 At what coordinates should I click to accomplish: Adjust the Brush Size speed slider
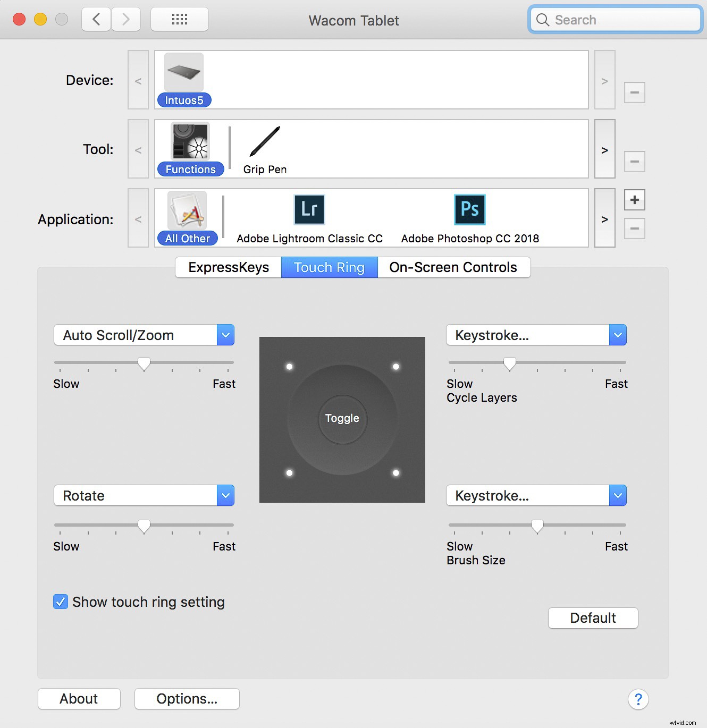coord(536,526)
